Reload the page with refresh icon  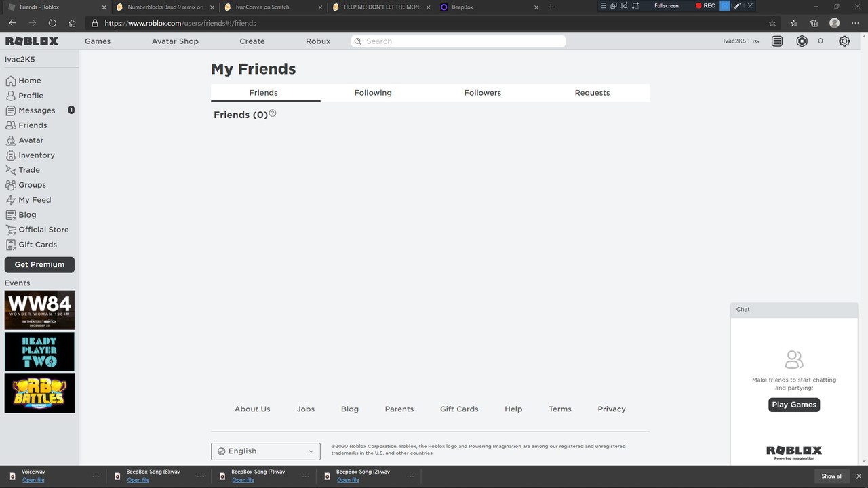52,23
